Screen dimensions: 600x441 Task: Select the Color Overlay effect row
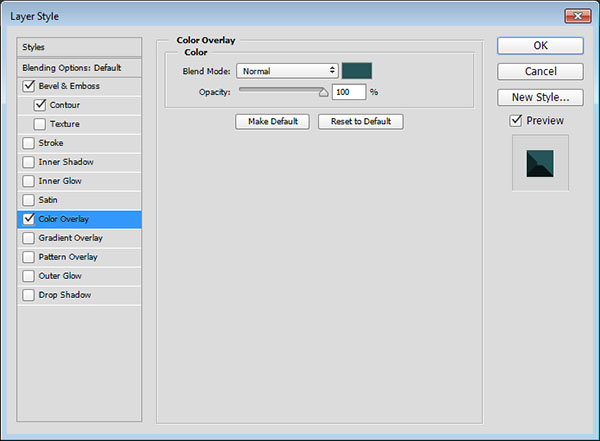click(x=79, y=219)
